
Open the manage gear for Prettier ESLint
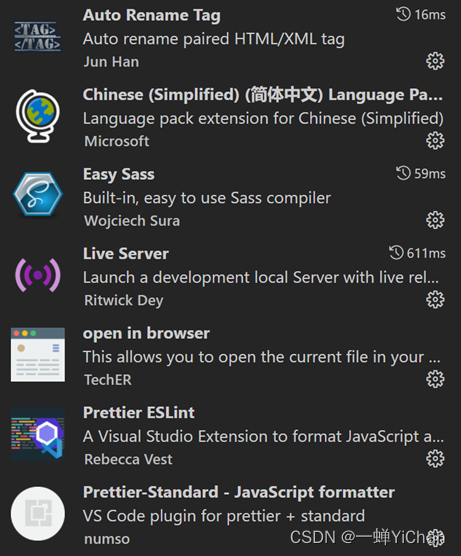(x=435, y=459)
